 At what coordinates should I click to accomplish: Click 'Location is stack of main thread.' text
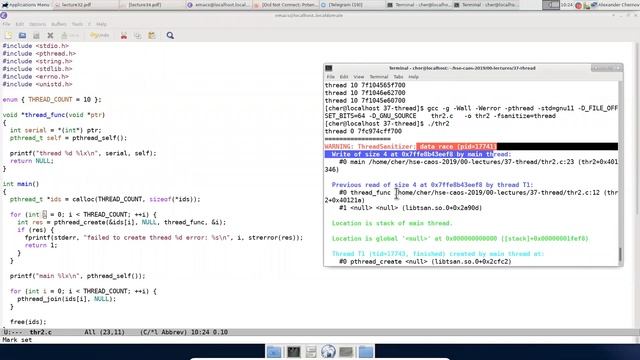[392, 223]
